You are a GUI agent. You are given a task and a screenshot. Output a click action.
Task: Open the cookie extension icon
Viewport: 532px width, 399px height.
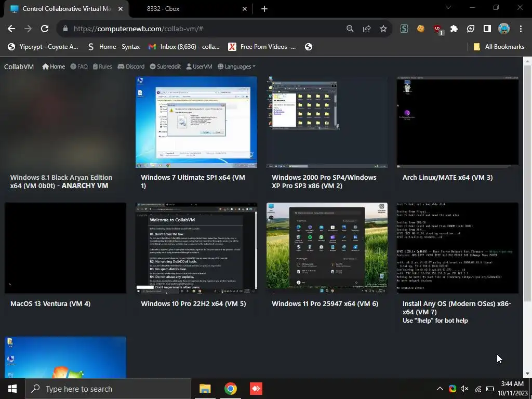[420, 29]
